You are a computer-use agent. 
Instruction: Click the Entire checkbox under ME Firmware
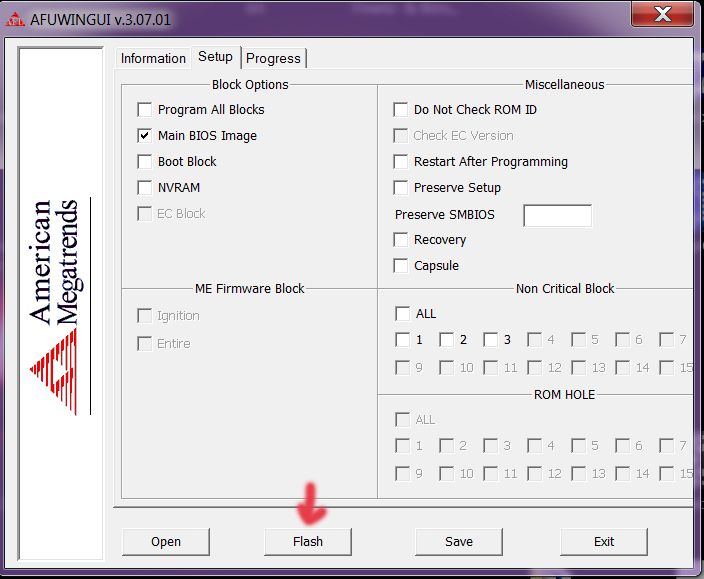point(145,344)
